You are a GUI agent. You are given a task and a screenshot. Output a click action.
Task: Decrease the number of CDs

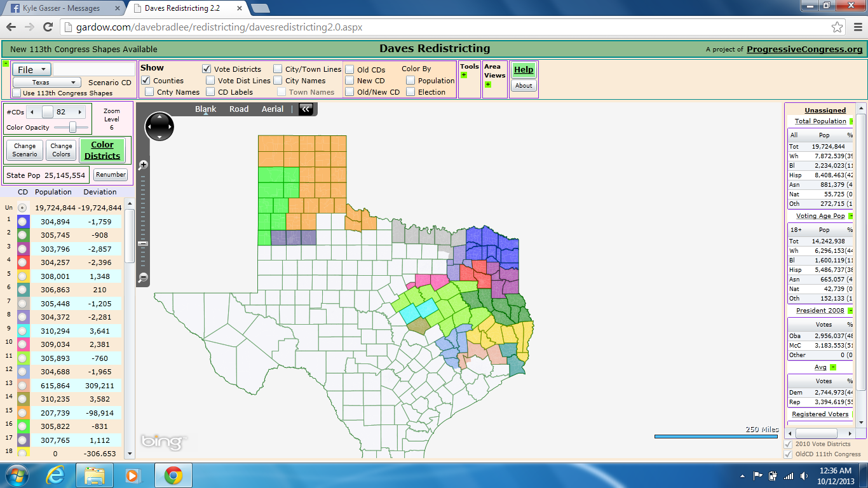[32, 112]
